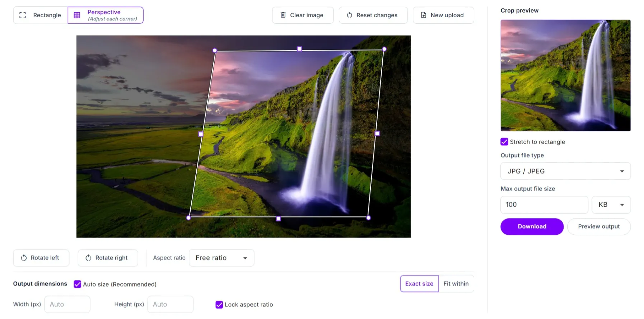644x319 pixels.
Task: Click the top-left corner crop handle
Action: 215,51
